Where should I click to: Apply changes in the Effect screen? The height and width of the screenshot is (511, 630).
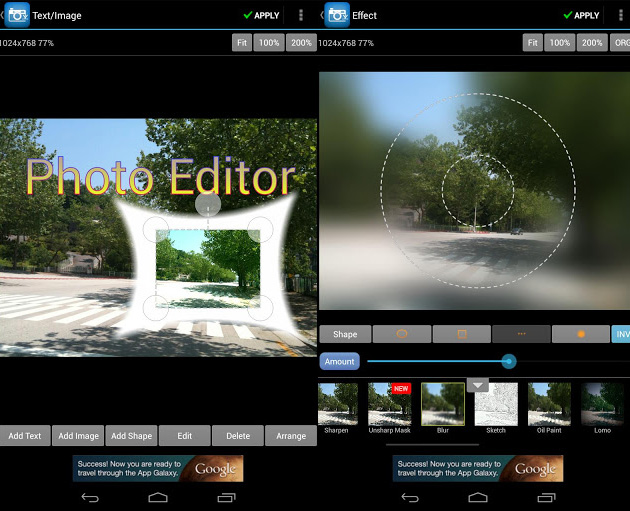pos(581,15)
